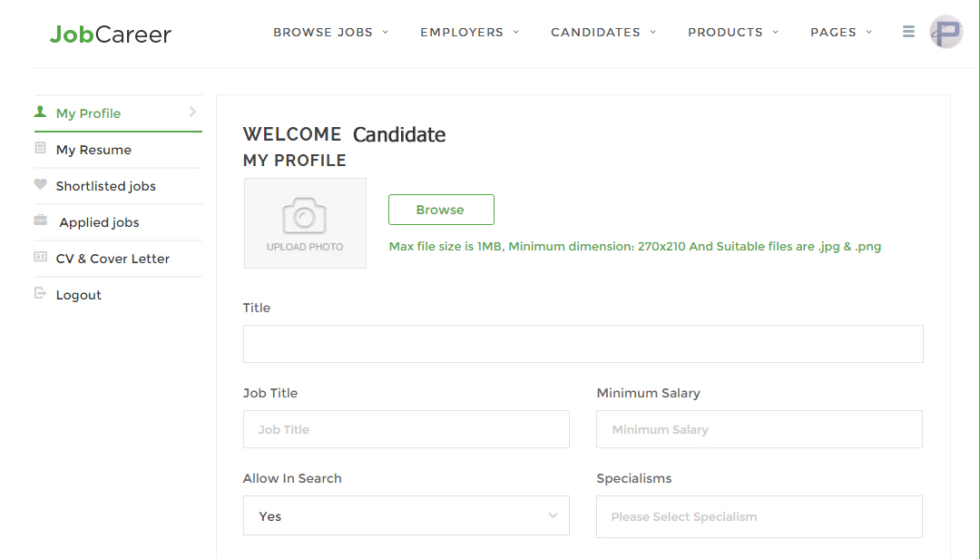Open the Products navigation dropdown

(x=732, y=33)
